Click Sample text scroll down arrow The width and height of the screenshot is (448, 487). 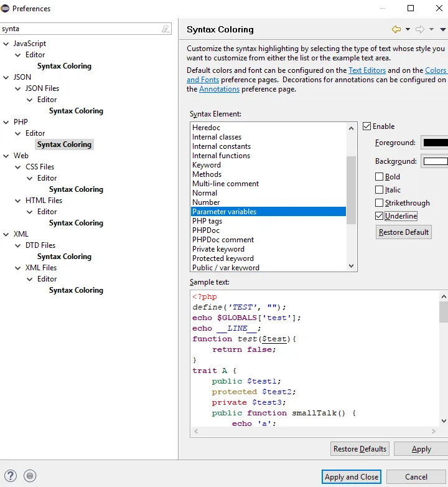444,421
